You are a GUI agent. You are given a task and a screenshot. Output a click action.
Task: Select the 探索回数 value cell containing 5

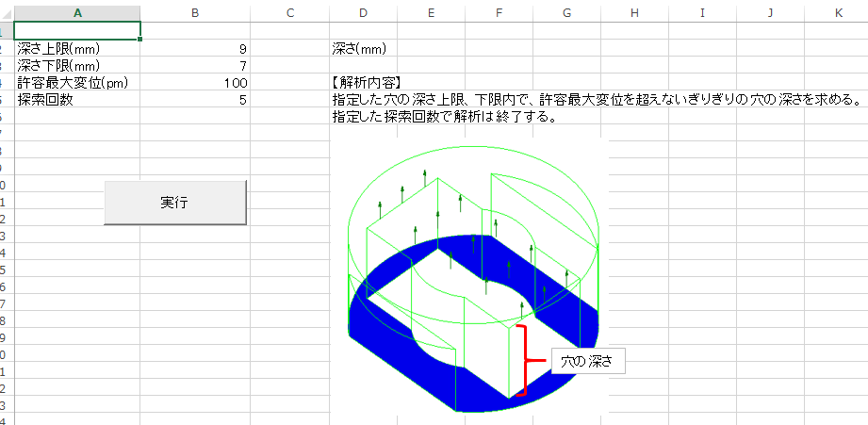click(x=195, y=100)
